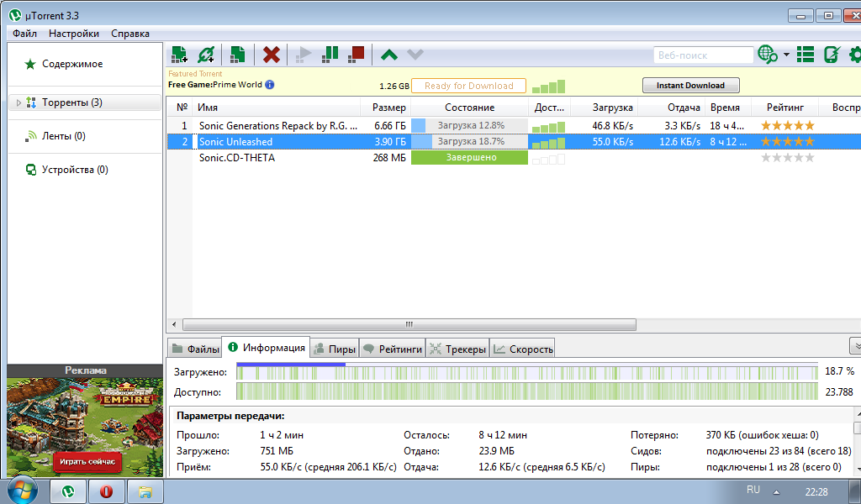This screenshot has width=861, height=504.
Task: Click the Загружено pieces bar
Action: pos(526,372)
